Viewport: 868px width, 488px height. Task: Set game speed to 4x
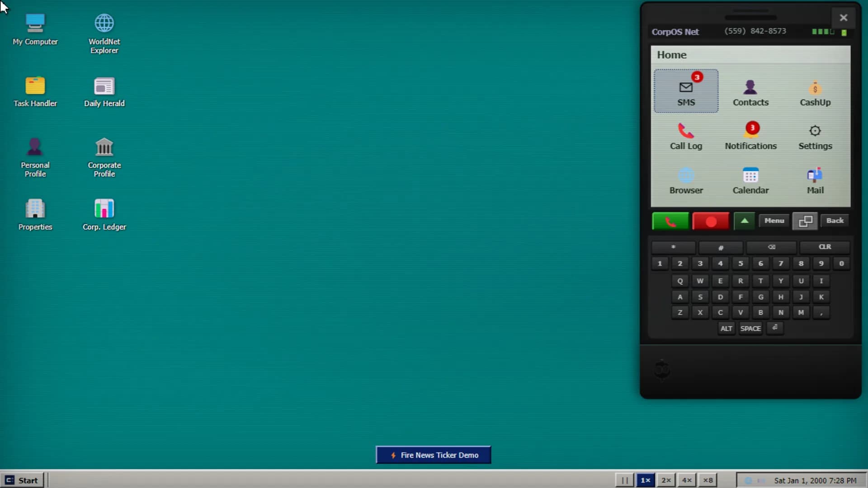687,480
